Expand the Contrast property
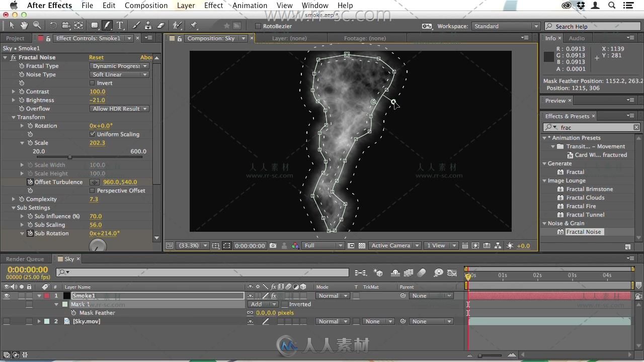The height and width of the screenshot is (362, 644). click(14, 92)
